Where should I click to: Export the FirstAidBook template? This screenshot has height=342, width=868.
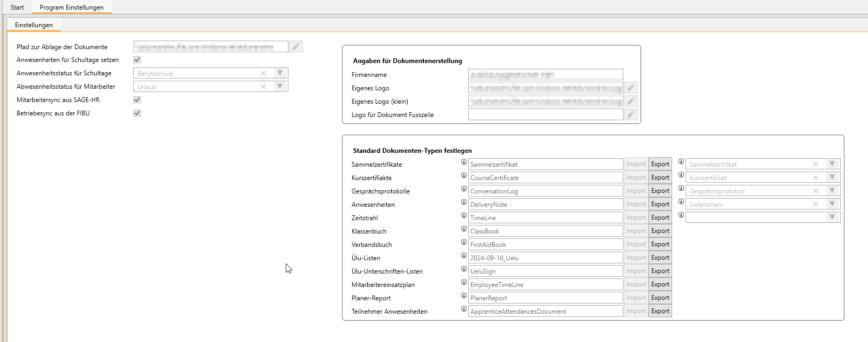[660, 244]
